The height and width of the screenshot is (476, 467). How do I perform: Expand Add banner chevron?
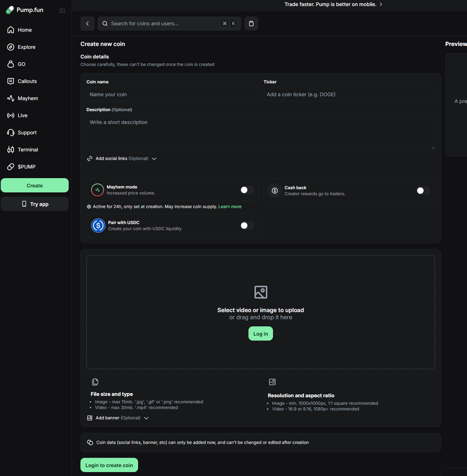[146, 418]
